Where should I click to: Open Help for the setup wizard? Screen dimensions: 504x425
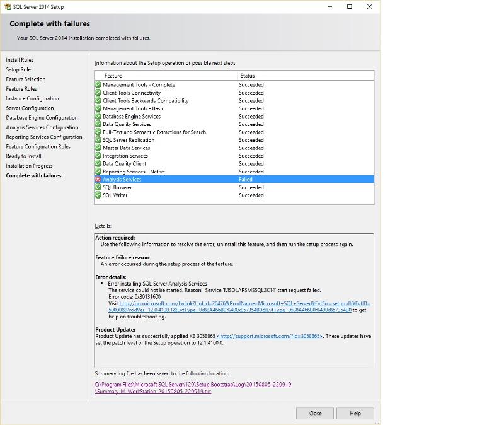coord(355,413)
